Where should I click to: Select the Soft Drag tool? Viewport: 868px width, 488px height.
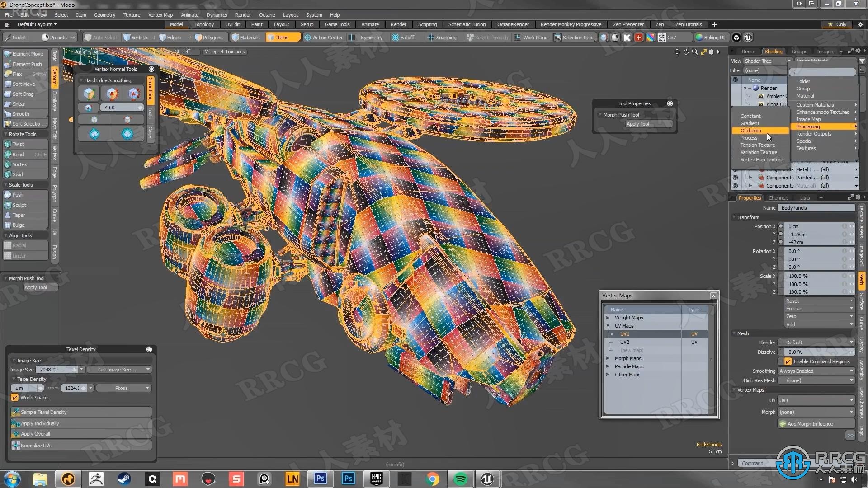pos(25,94)
